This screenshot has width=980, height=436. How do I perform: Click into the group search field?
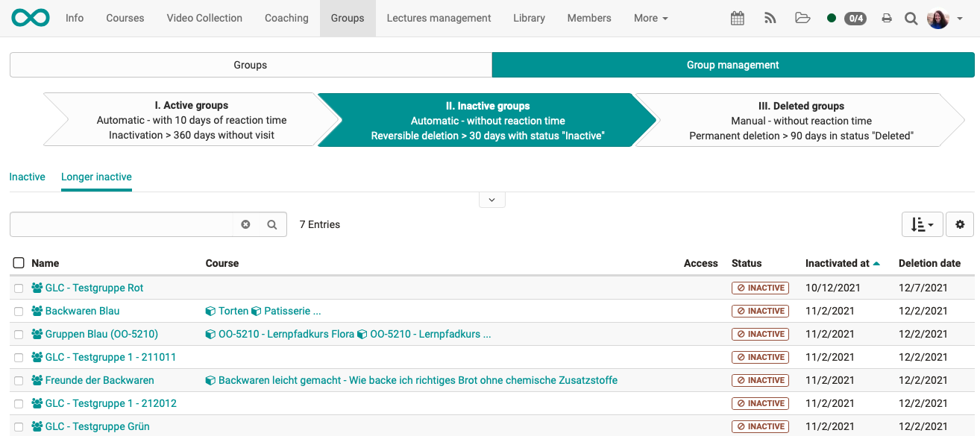[x=121, y=224]
